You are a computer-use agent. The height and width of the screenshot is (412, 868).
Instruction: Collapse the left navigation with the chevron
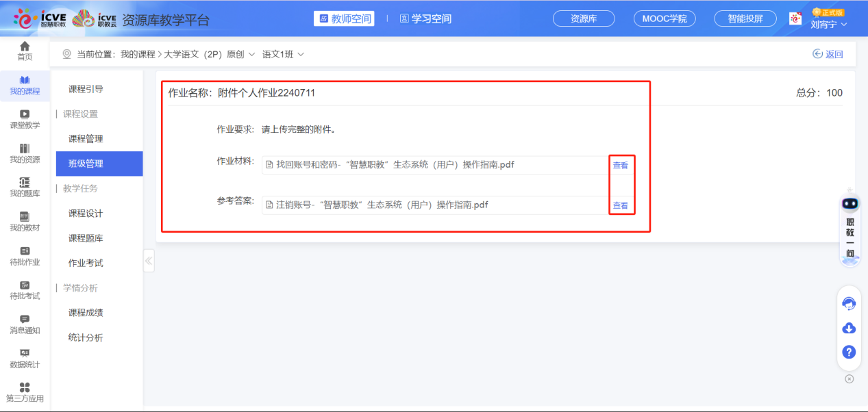(x=148, y=261)
